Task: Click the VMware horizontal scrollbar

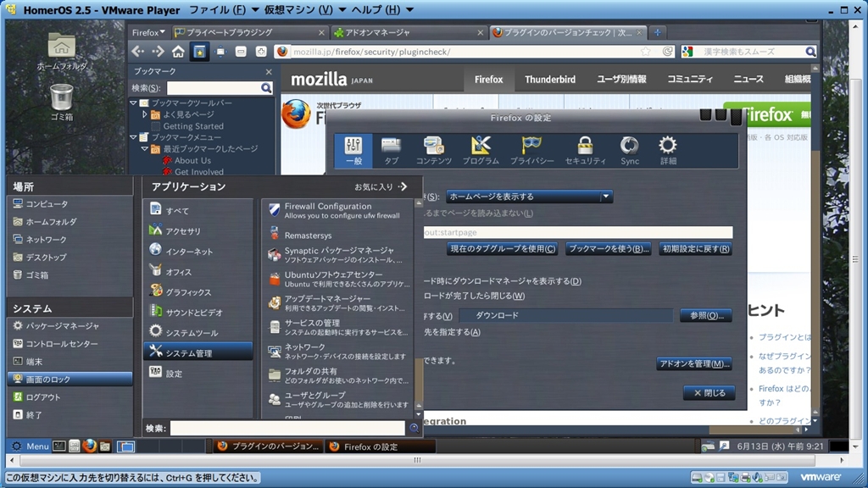Action: coord(416,461)
